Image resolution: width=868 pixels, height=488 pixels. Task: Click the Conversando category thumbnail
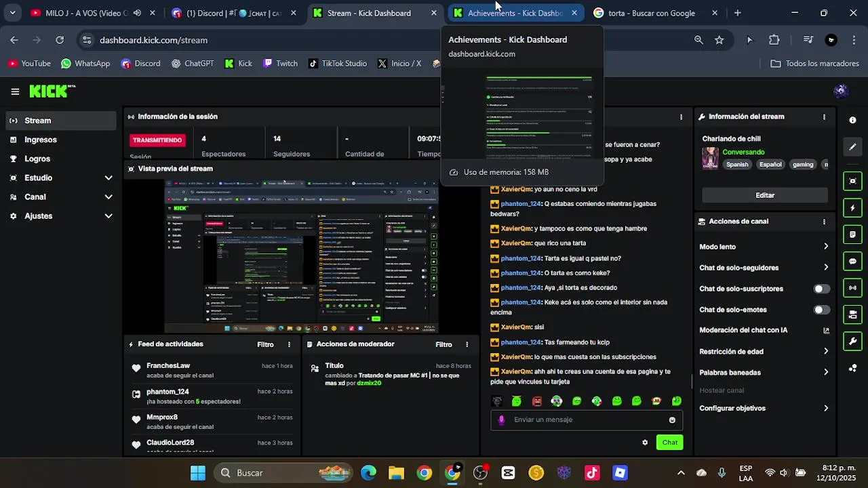coord(710,158)
